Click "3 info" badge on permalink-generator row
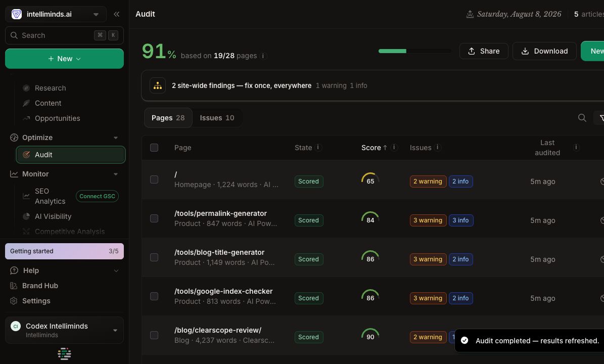This screenshot has height=364, width=604. click(x=460, y=220)
